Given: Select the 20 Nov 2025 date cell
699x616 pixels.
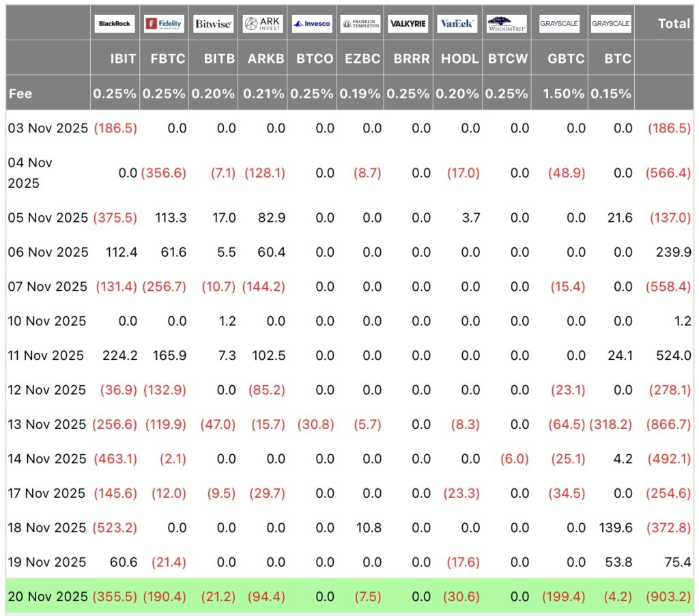Looking at the screenshot, I should click(47, 596).
